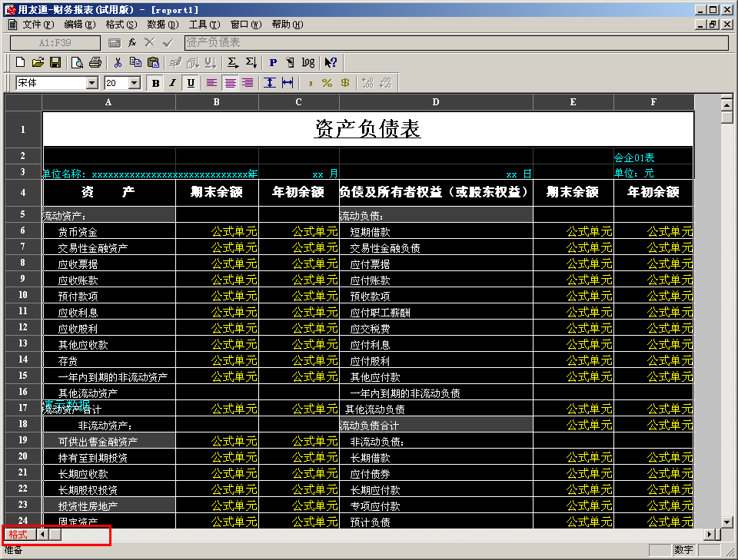This screenshot has width=738, height=560.
Task: Open the 格式 format menu
Action: pos(121,25)
